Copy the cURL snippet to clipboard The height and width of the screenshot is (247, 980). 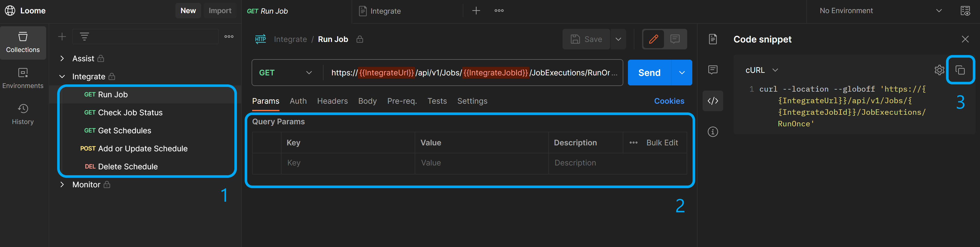[x=960, y=70]
